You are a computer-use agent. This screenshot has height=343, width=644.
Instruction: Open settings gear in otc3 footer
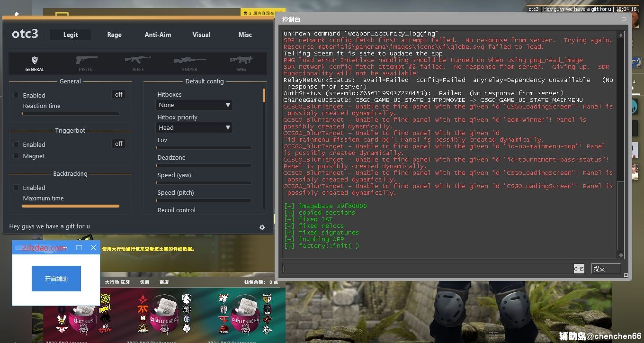coord(262,227)
